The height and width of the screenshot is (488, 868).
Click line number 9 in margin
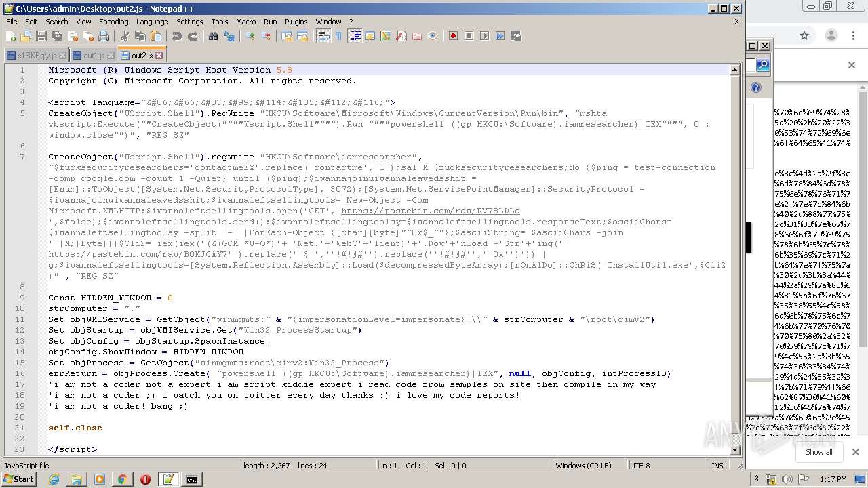pos(22,298)
